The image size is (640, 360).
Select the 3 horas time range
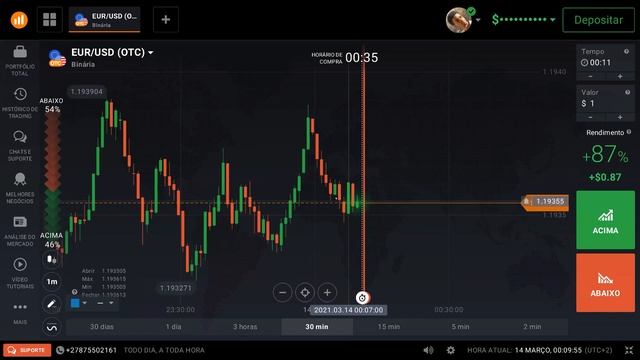click(245, 327)
